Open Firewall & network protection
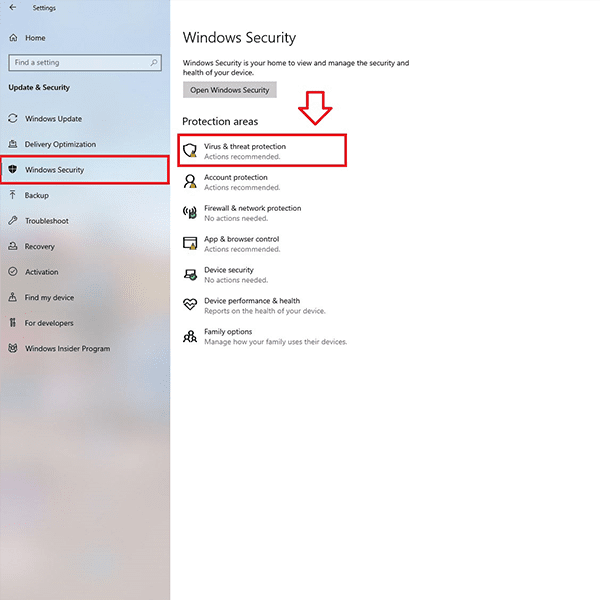The height and width of the screenshot is (600, 600). [x=242, y=213]
